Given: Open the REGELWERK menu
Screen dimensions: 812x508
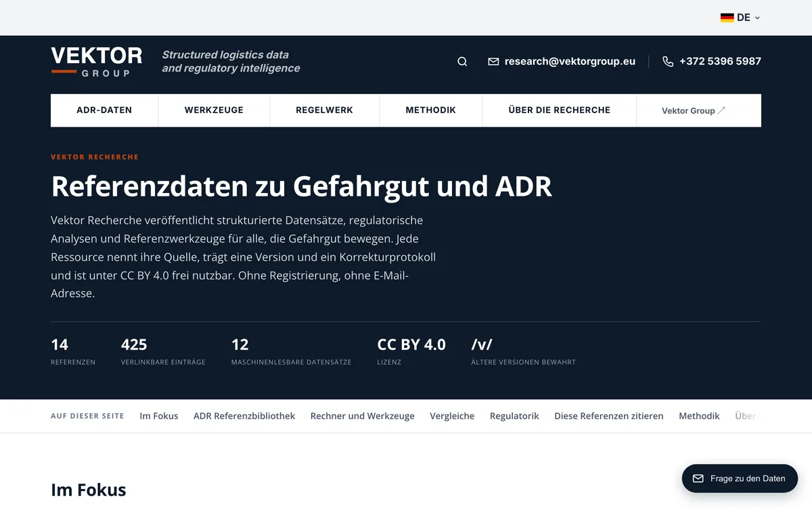Looking at the screenshot, I should tap(324, 110).
